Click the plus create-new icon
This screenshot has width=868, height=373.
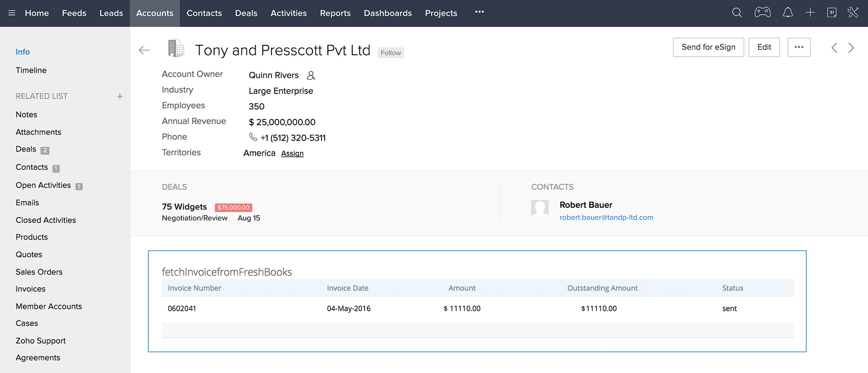pos(810,13)
